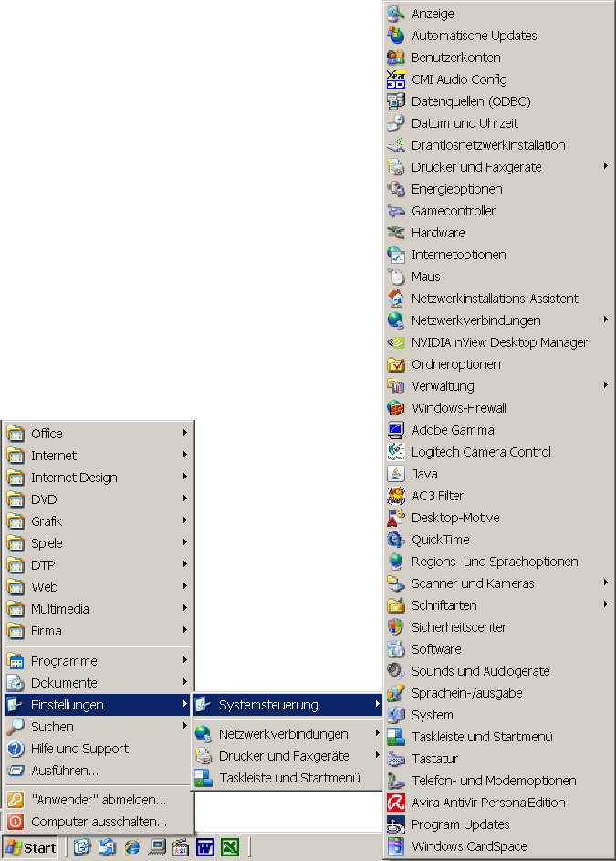Viewport: 616px width, 861px height.
Task: Expand Schriftarten submenu arrow
Action: 606,604
